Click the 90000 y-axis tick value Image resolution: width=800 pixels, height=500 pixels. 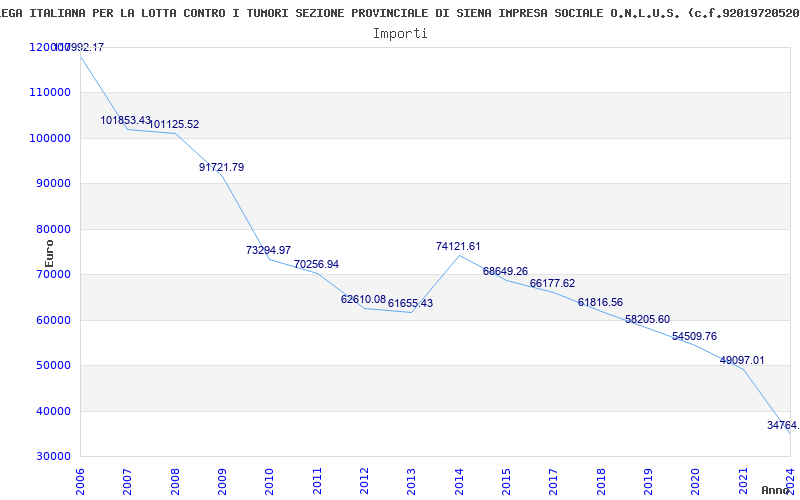[56, 184]
